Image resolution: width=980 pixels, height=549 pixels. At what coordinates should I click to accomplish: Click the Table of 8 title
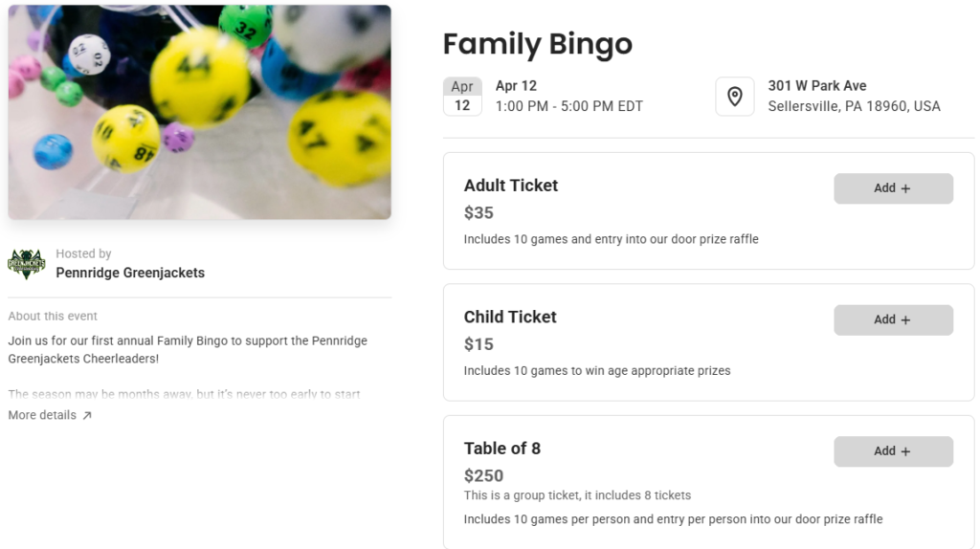pos(502,449)
